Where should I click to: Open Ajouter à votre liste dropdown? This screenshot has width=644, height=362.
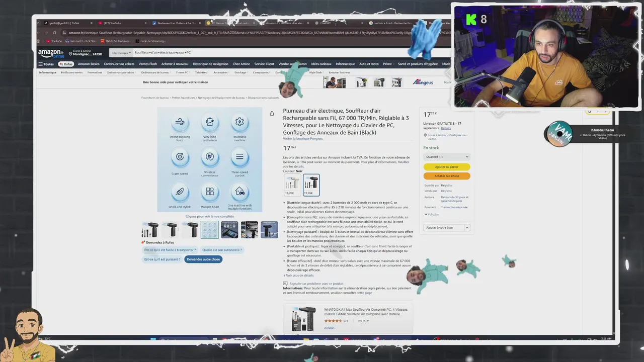pyautogui.click(x=447, y=228)
